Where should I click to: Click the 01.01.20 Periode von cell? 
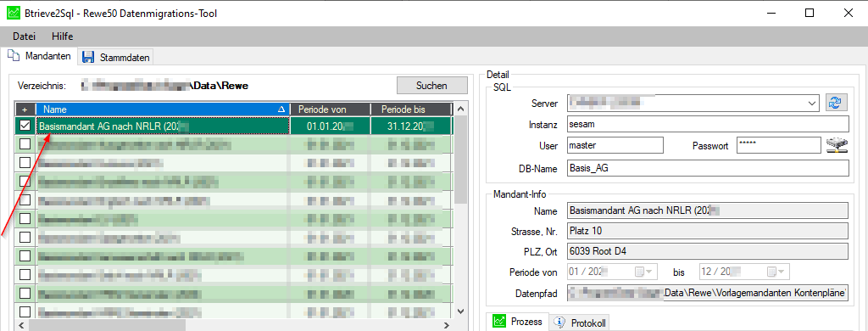pyautogui.click(x=330, y=126)
